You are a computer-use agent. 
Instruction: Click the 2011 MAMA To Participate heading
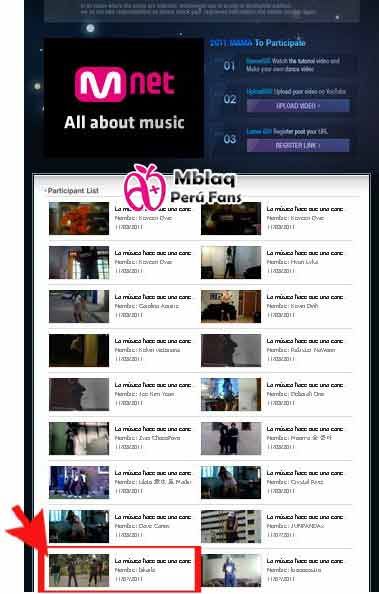[x=258, y=43]
